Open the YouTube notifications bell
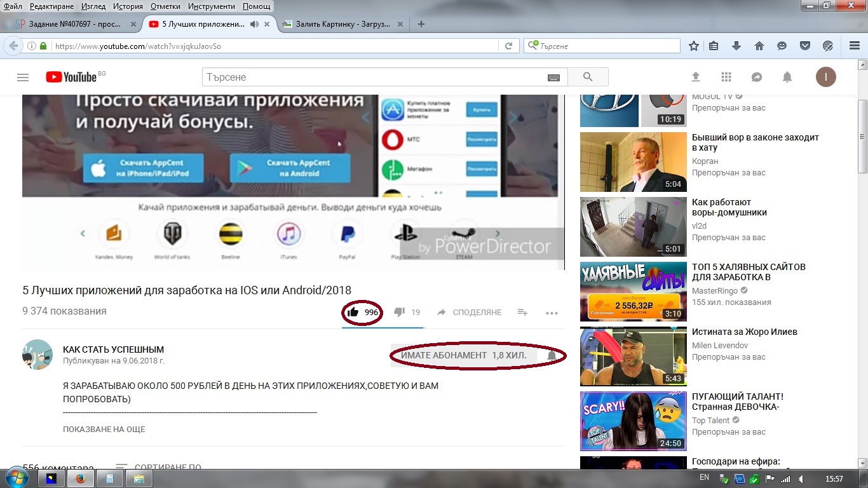This screenshot has width=868, height=488. click(x=787, y=77)
